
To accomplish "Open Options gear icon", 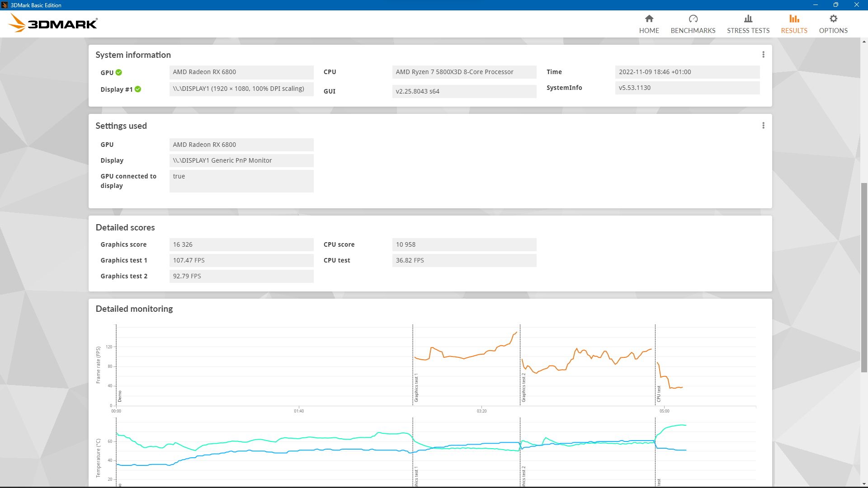I will coord(833,19).
